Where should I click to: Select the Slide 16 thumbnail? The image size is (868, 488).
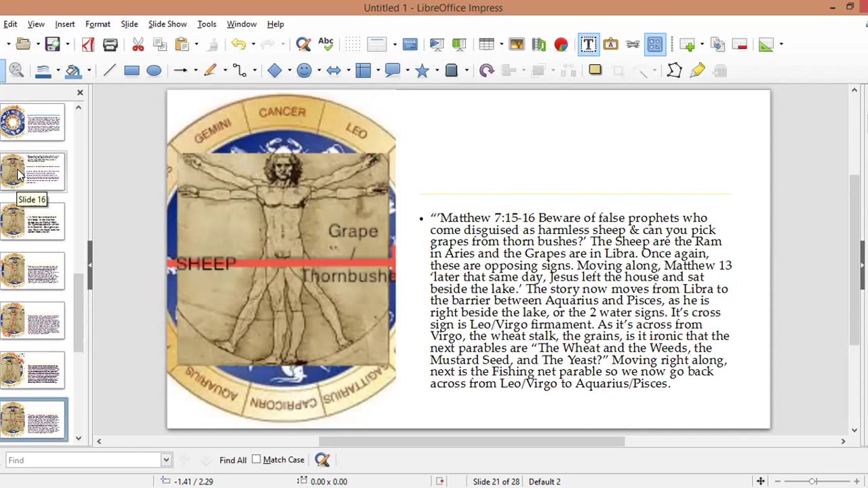33,171
